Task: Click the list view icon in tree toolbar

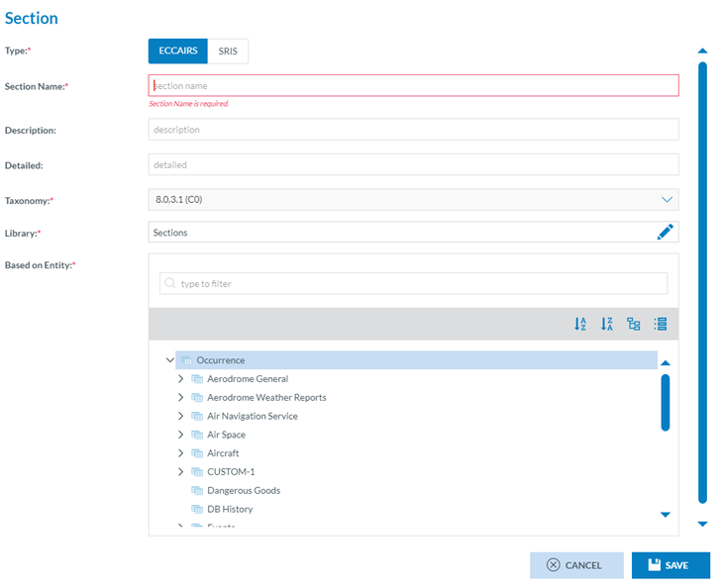Action: coord(661,324)
